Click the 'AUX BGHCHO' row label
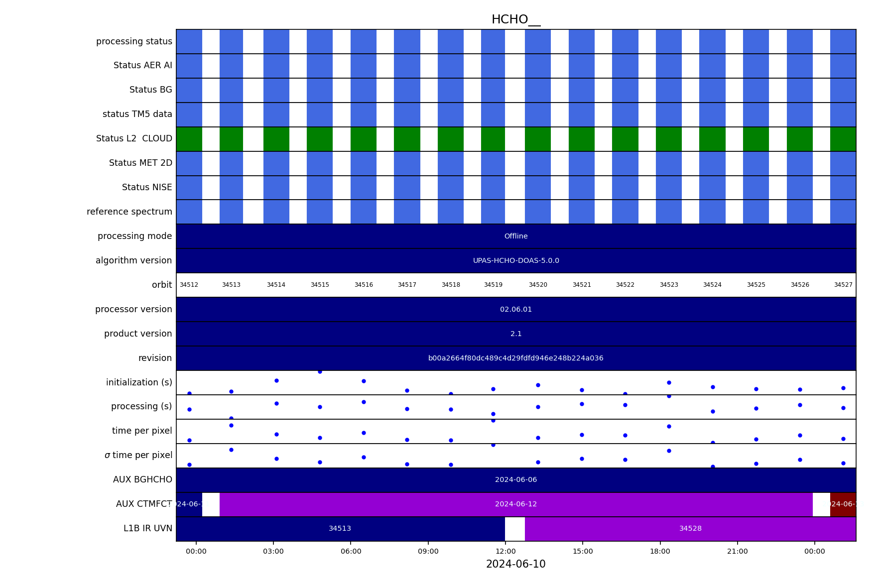 (142, 480)
